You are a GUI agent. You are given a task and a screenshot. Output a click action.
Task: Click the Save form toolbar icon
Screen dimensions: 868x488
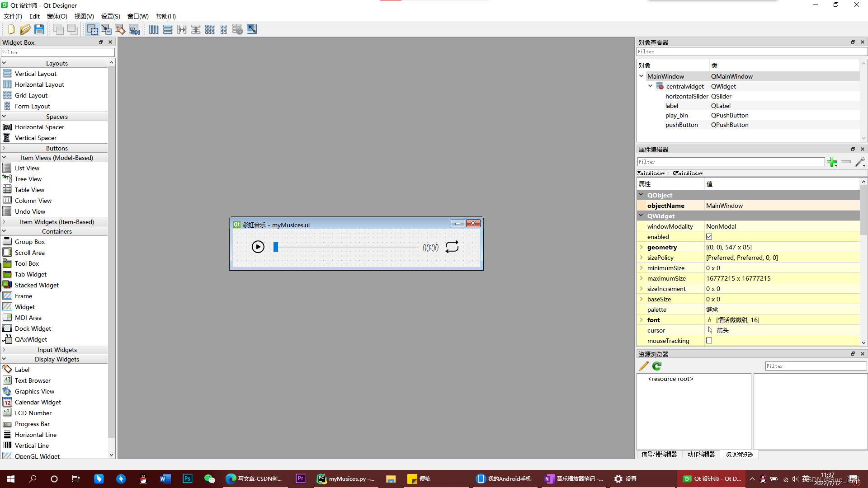[x=39, y=29]
